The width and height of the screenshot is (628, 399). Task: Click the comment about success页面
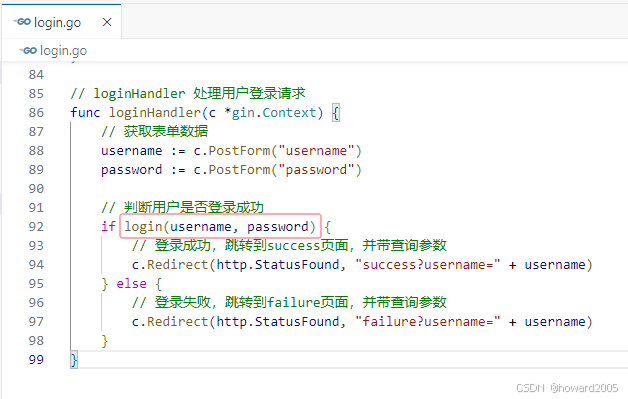[x=289, y=245]
